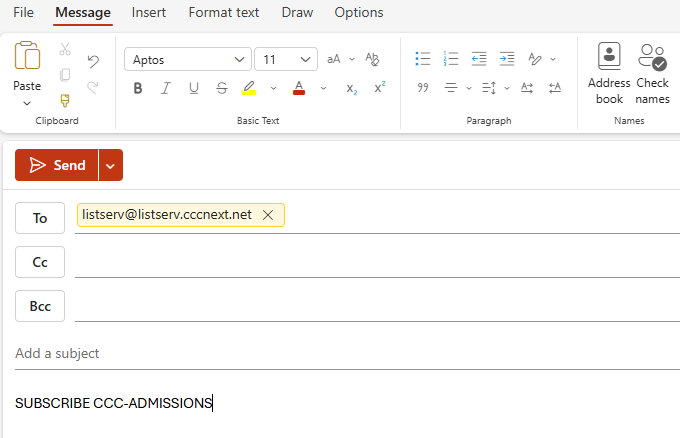Increase paragraph indent
This screenshot has height=438, width=680.
coord(507,59)
